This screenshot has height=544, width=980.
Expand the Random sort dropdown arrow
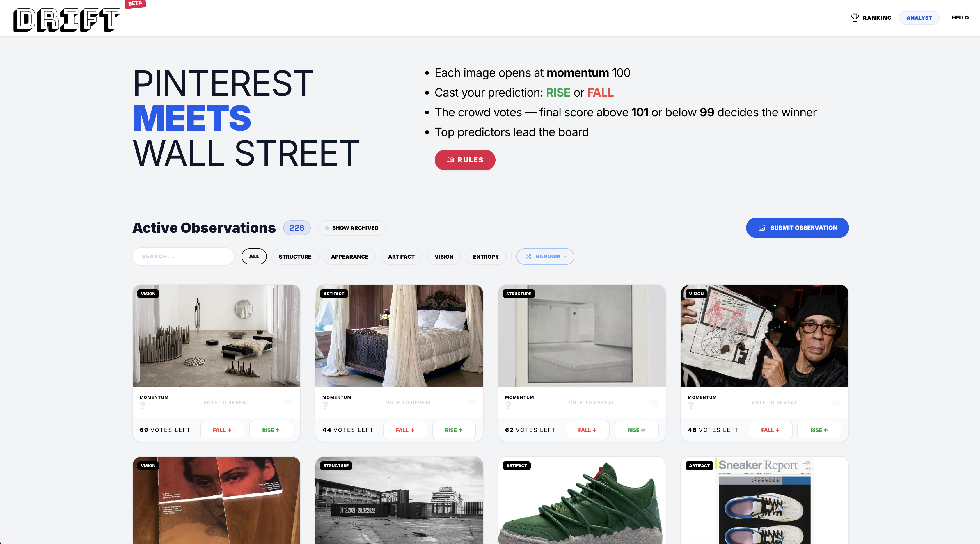(x=565, y=257)
